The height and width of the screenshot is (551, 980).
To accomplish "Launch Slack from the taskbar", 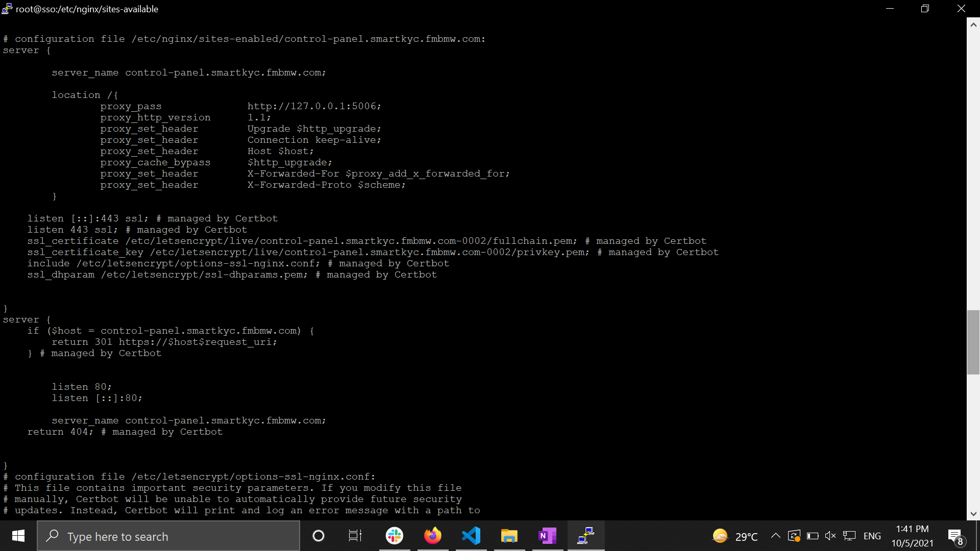I will point(395,536).
